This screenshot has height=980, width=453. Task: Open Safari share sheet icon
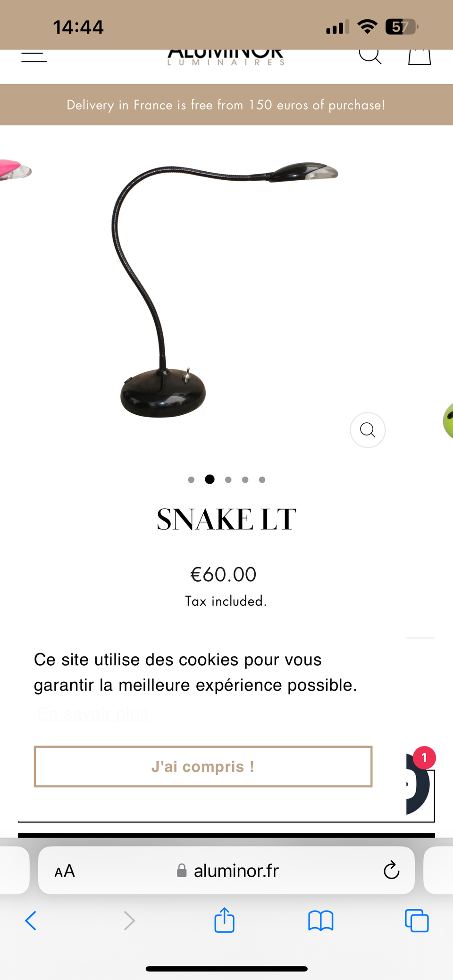pyautogui.click(x=224, y=920)
